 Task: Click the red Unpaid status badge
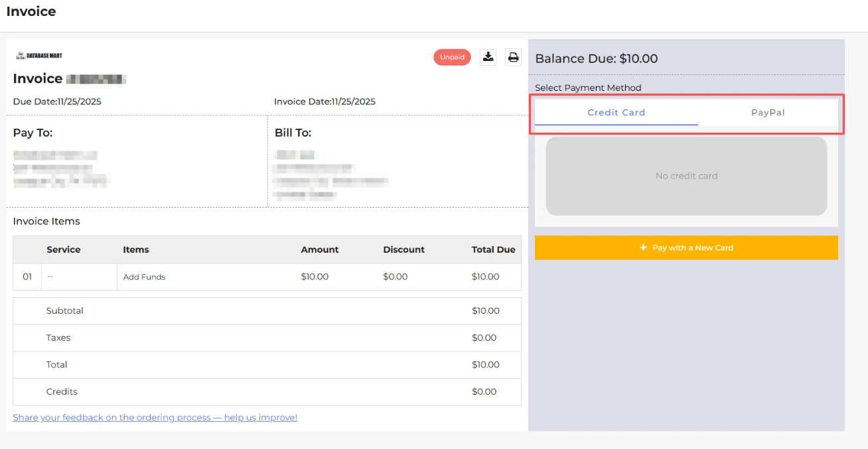452,57
